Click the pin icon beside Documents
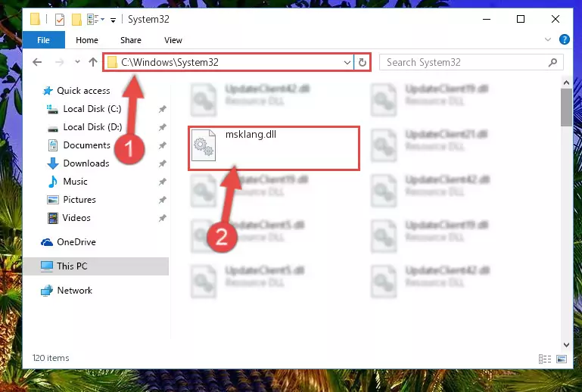The image size is (582, 392). pyautogui.click(x=162, y=145)
